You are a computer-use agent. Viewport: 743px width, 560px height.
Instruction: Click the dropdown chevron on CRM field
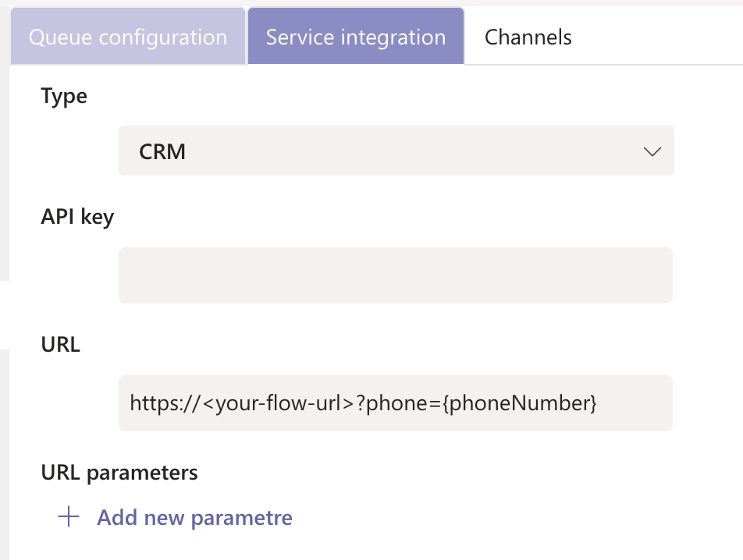652,151
